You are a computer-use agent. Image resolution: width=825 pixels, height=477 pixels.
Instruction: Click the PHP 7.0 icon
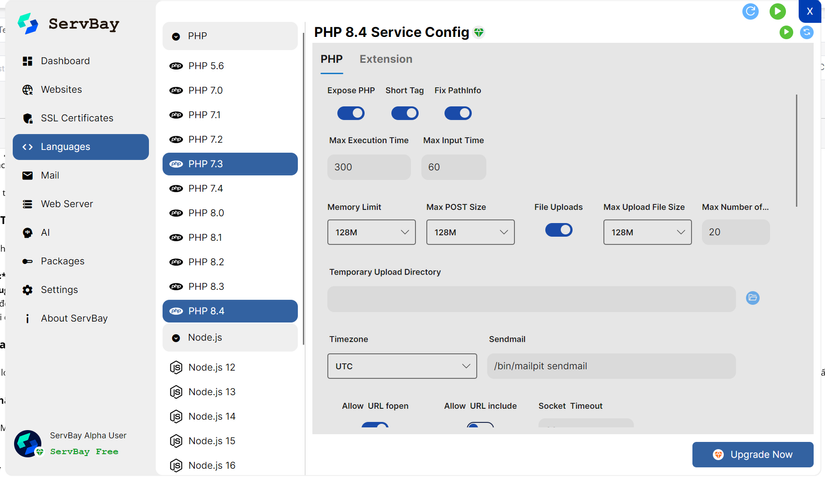point(176,90)
